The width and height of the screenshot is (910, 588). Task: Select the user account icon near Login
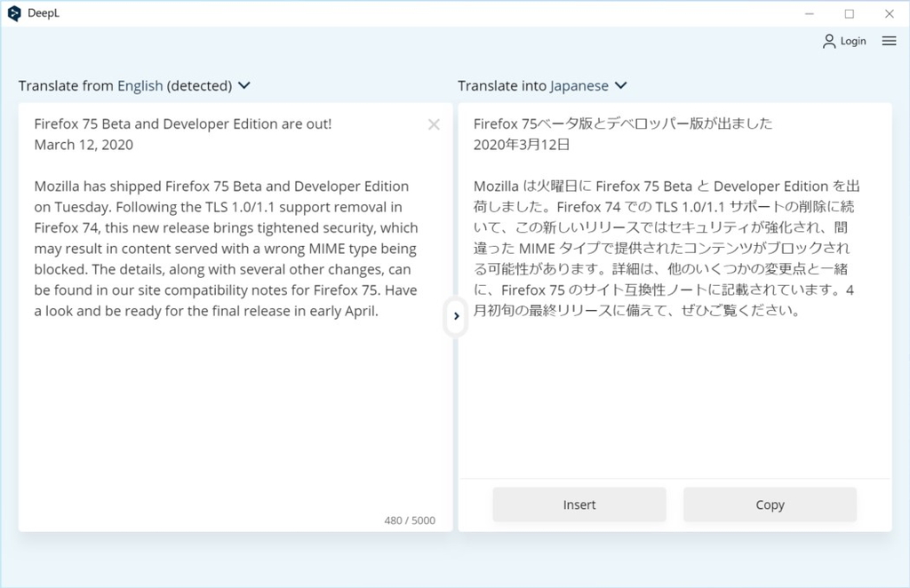830,40
